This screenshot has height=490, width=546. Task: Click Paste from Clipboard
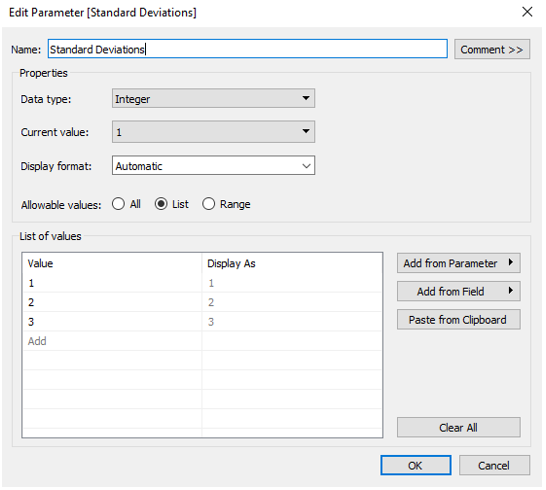point(459,319)
